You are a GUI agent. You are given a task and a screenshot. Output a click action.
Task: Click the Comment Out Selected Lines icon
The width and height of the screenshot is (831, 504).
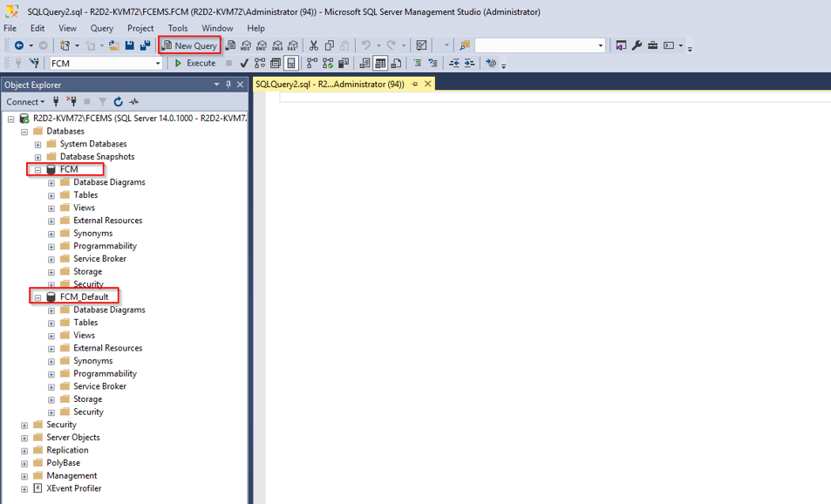[417, 63]
